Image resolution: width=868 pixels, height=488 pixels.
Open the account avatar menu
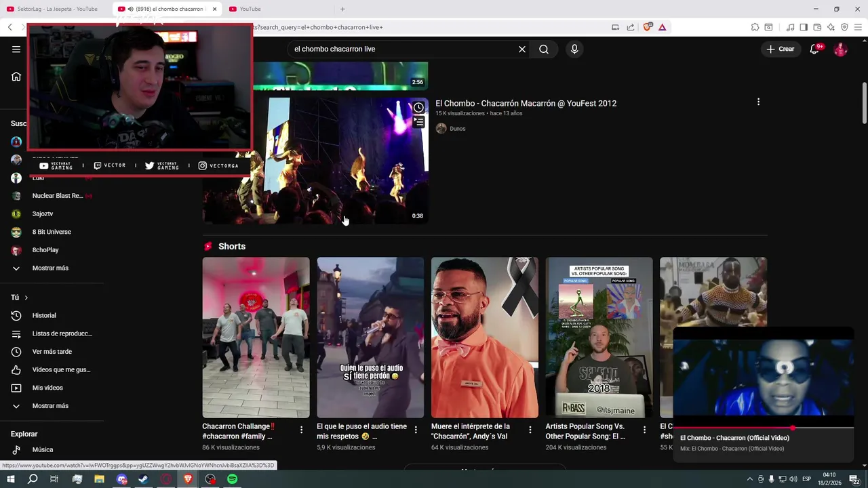click(840, 49)
